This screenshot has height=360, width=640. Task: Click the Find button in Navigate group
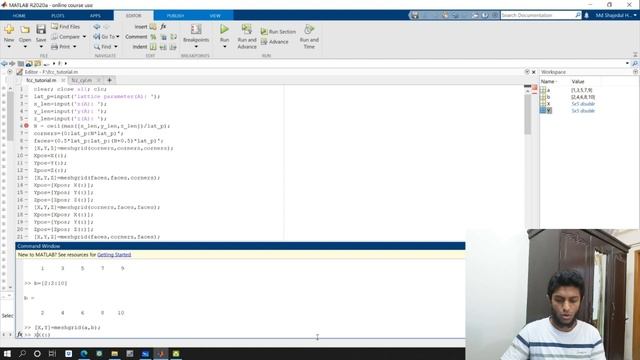pyautogui.click(x=102, y=47)
